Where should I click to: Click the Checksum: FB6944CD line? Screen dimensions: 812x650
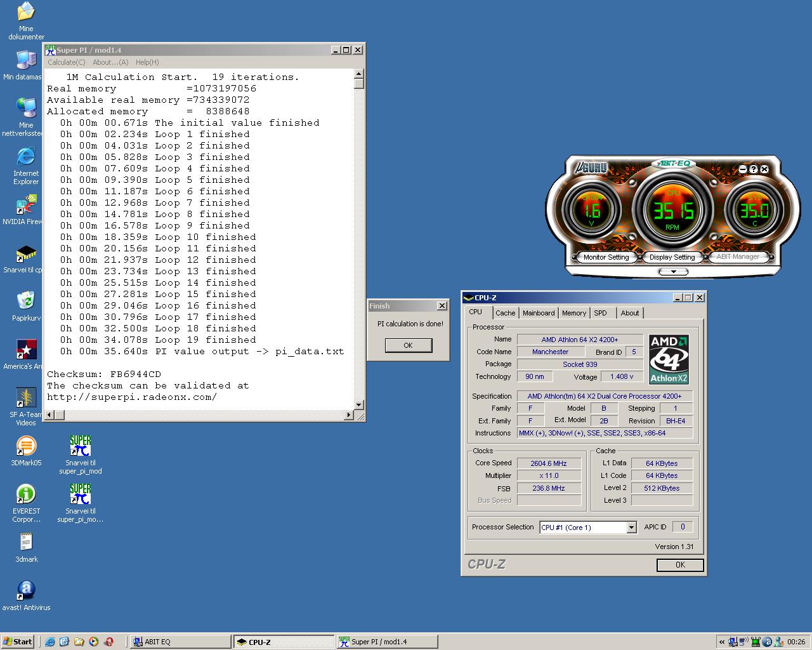(x=104, y=375)
